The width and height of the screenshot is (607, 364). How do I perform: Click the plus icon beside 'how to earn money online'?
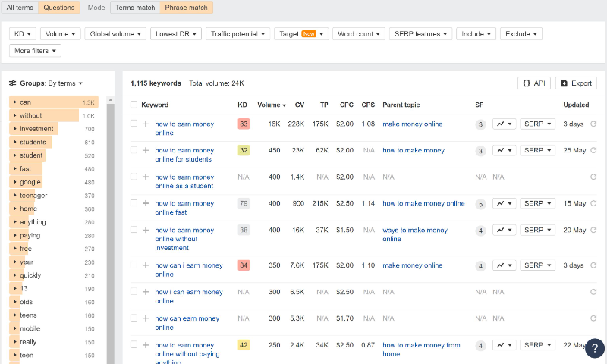tap(146, 124)
